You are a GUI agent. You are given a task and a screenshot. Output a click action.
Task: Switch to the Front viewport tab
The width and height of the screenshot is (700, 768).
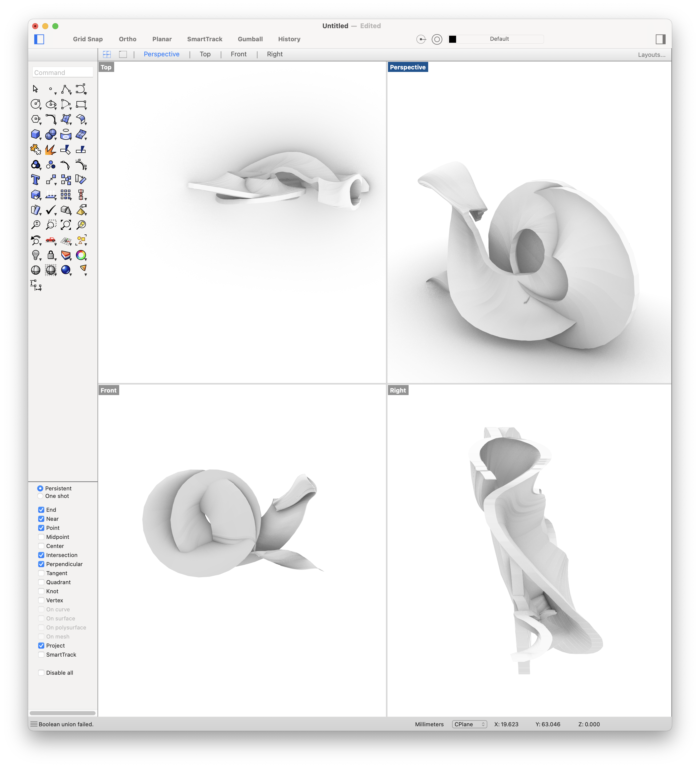pyautogui.click(x=238, y=54)
